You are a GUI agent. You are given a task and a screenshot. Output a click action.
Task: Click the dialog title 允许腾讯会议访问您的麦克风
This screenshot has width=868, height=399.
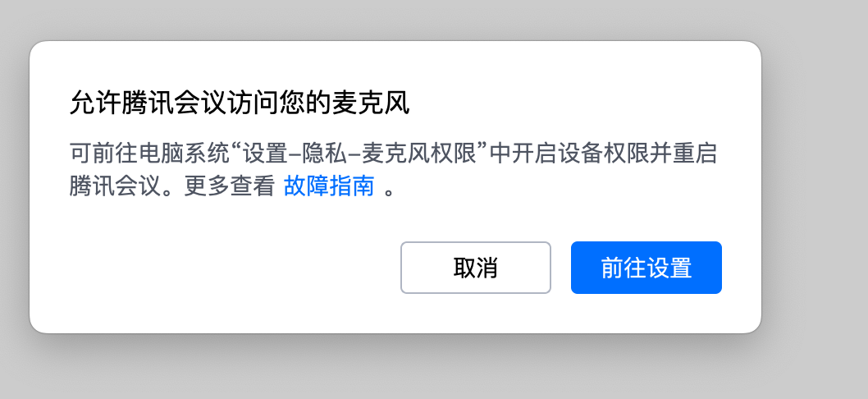click(x=239, y=103)
